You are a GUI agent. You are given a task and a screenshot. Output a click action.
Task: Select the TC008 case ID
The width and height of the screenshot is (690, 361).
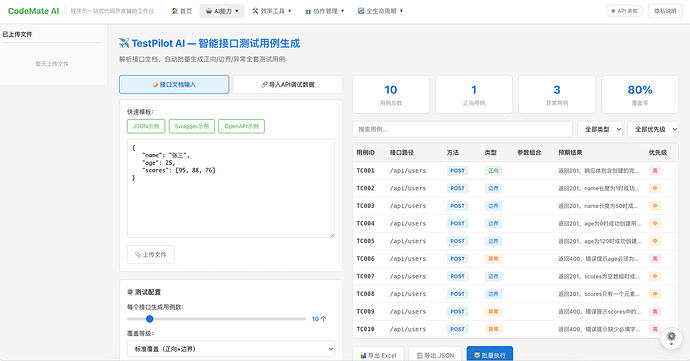click(365, 294)
